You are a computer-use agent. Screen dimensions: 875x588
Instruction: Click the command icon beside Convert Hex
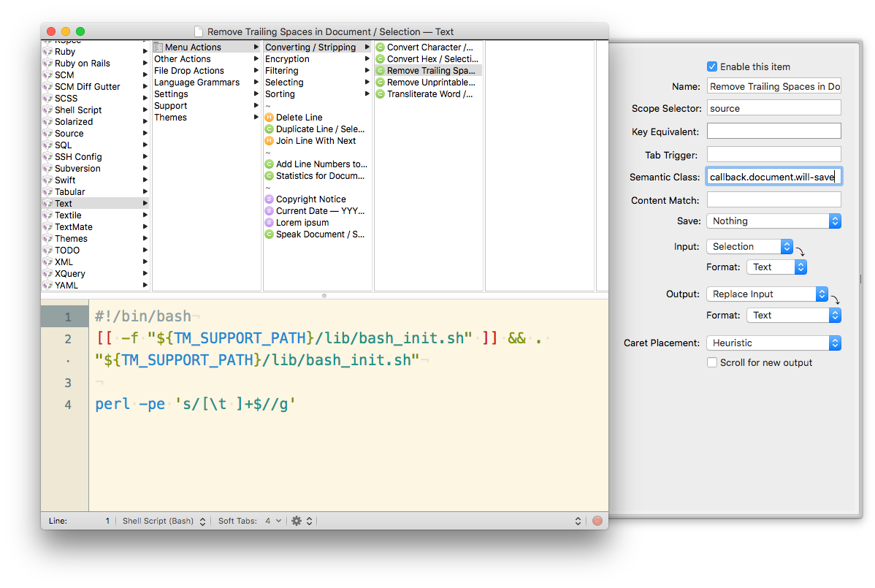click(381, 58)
